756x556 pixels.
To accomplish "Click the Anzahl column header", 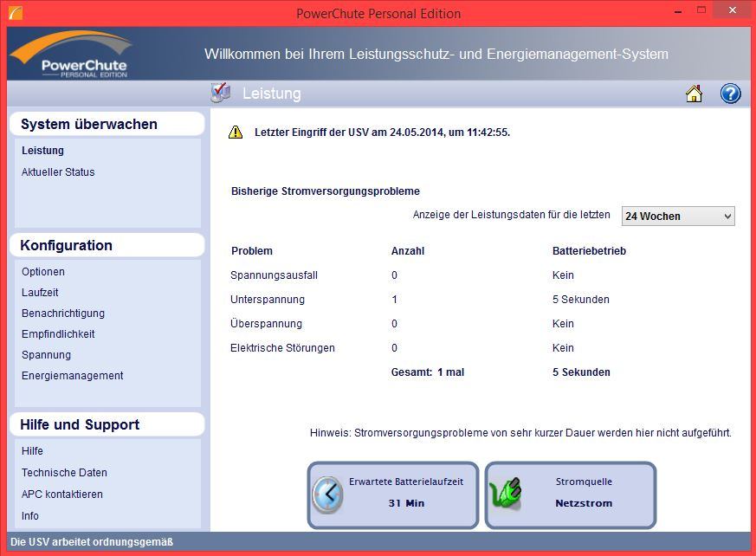I will tap(407, 251).
